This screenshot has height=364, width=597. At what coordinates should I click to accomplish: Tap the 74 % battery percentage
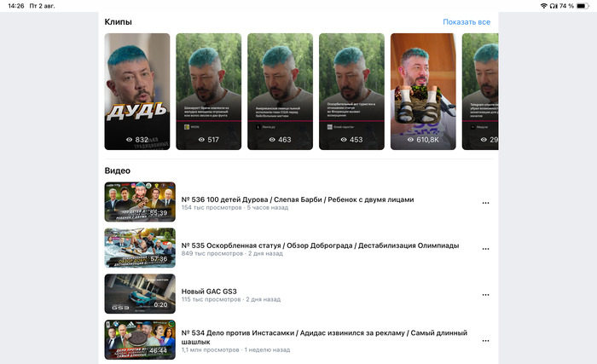[566, 6]
